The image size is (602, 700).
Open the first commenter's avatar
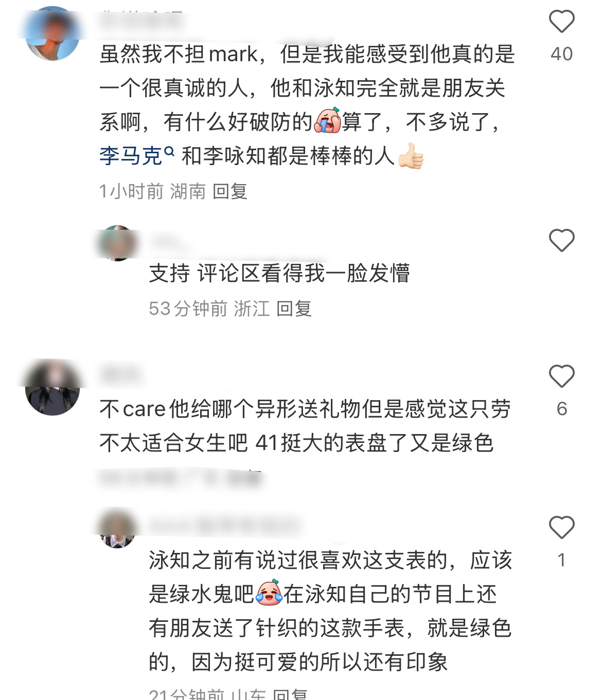coord(52,33)
